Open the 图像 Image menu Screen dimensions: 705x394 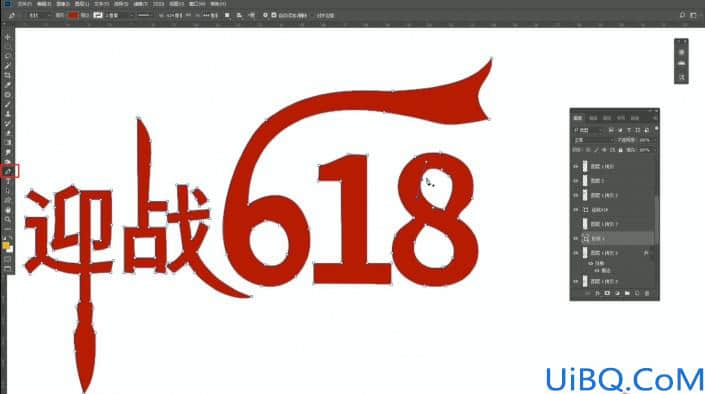coord(63,4)
